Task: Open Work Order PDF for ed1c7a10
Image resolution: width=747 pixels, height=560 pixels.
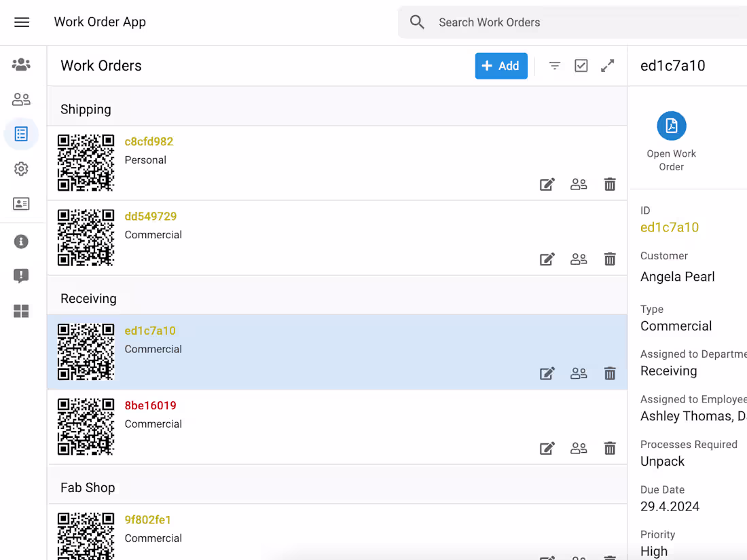Action: coord(671,126)
